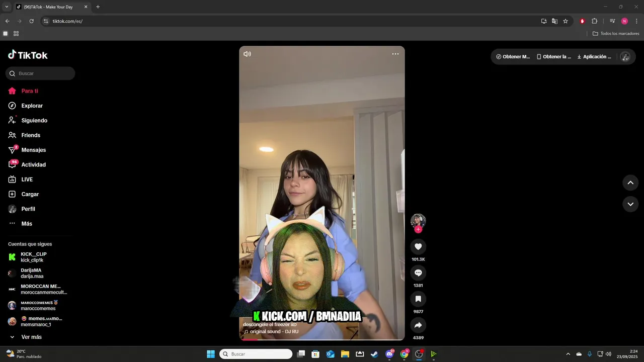Click the taskbar Buscar search box
The image size is (644, 362).
click(x=256, y=354)
